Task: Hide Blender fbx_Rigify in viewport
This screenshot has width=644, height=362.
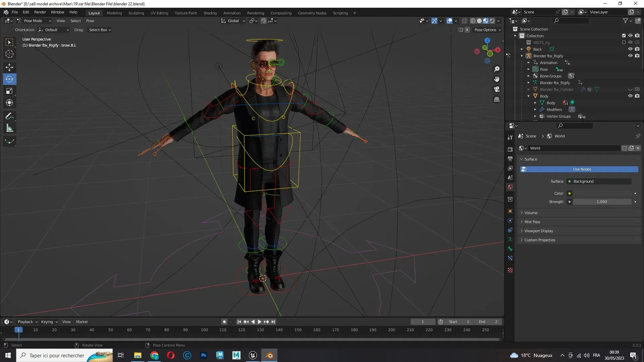Action: pos(630,56)
